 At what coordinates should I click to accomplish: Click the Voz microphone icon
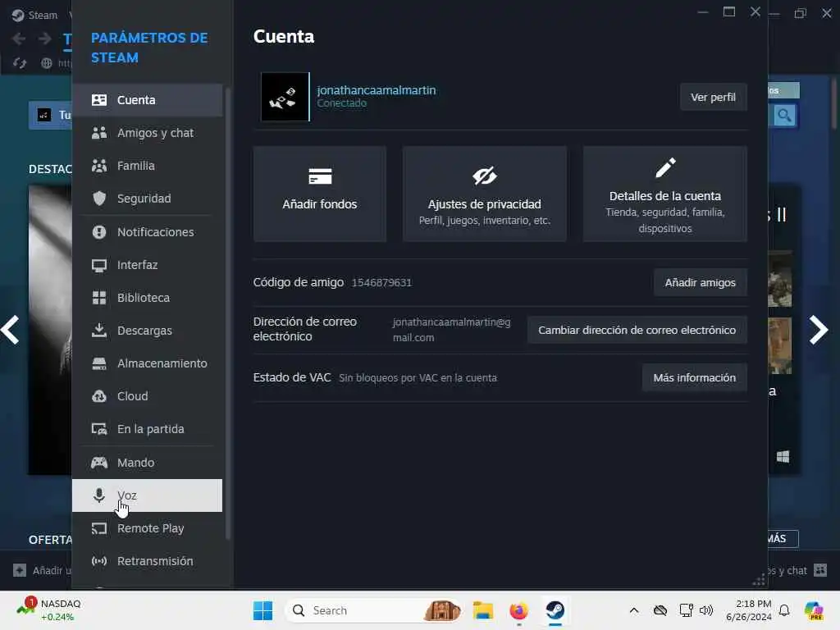[99, 495]
